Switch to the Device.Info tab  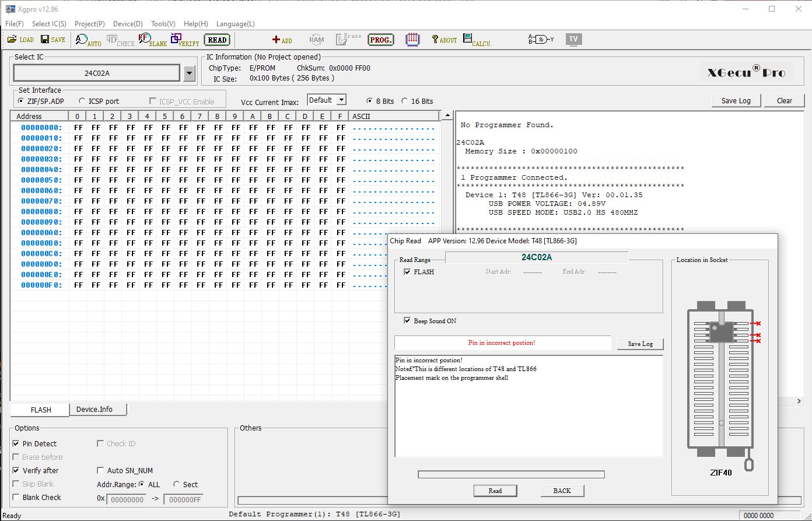[x=94, y=410]
